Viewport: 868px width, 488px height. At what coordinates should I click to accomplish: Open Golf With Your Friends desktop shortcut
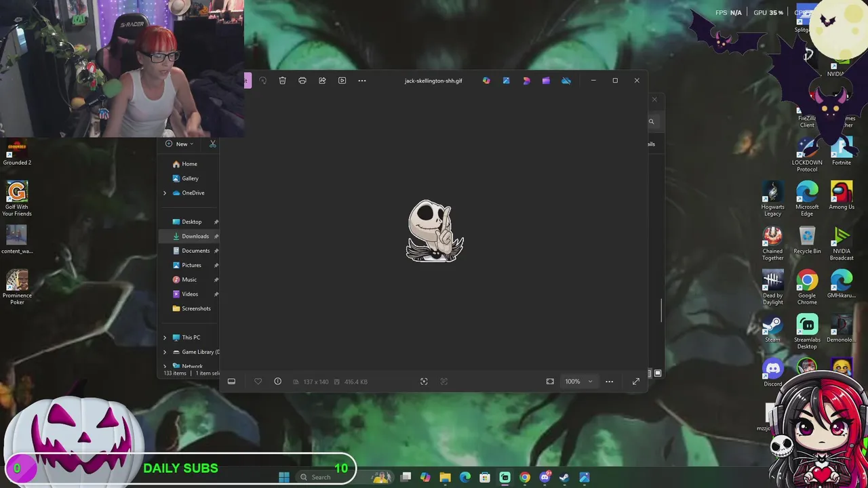17,199
